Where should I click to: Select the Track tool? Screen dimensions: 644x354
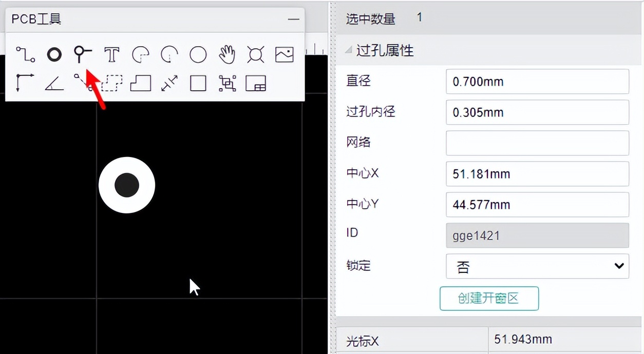(x=25, y=54)
